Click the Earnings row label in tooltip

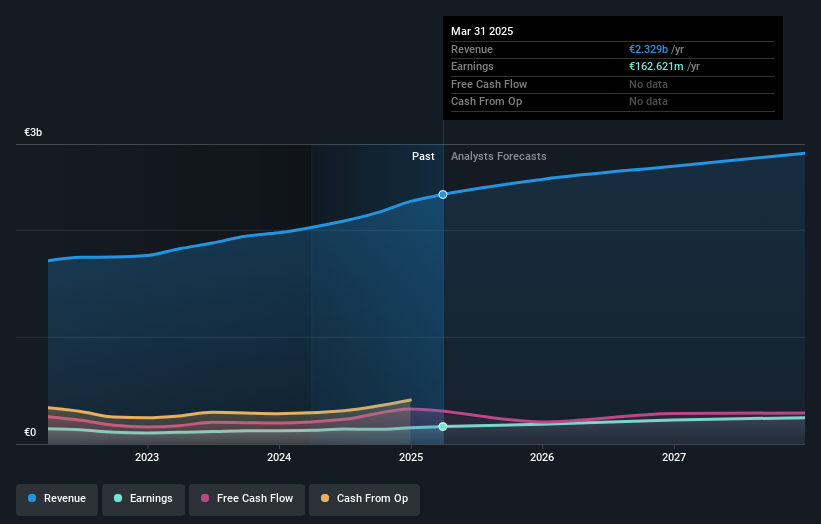(x=472, y=66)
